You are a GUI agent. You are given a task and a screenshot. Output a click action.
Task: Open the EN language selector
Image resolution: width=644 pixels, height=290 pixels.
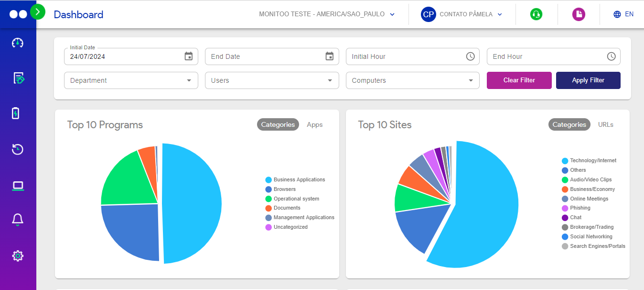coord(623,14)
